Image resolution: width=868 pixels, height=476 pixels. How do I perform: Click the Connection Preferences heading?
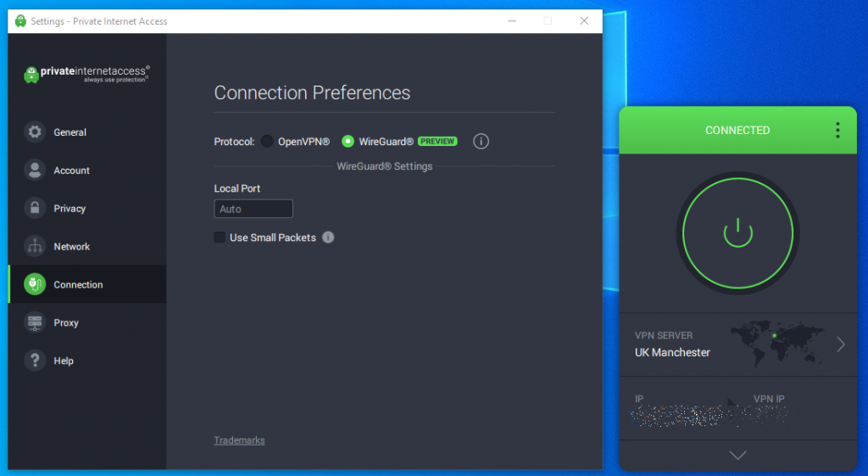[x=312, y=92]
